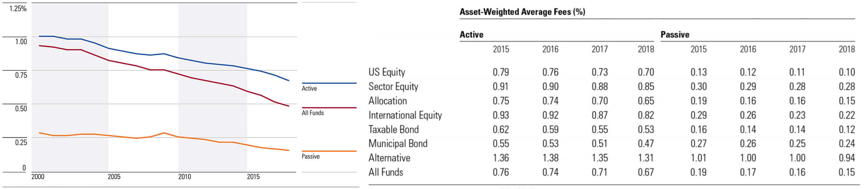Click the Alternative row label
The height and width of the screenshot is (189, 868).
pos(389,158)
